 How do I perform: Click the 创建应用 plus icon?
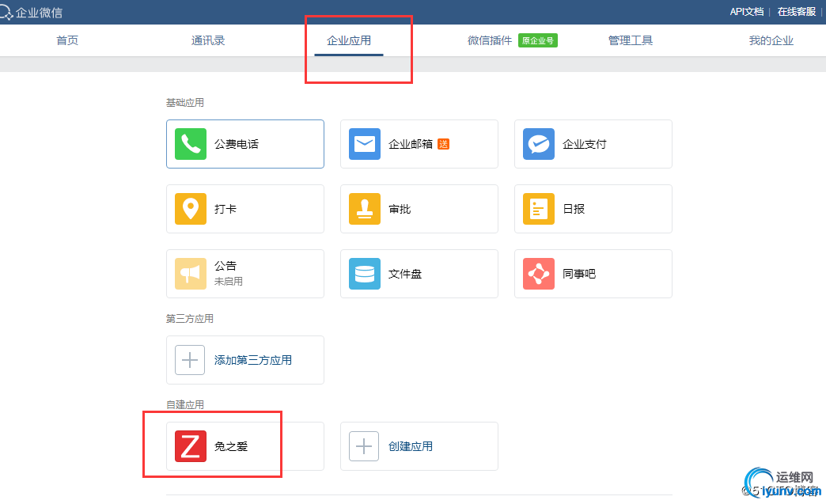[x=364, y=446]
